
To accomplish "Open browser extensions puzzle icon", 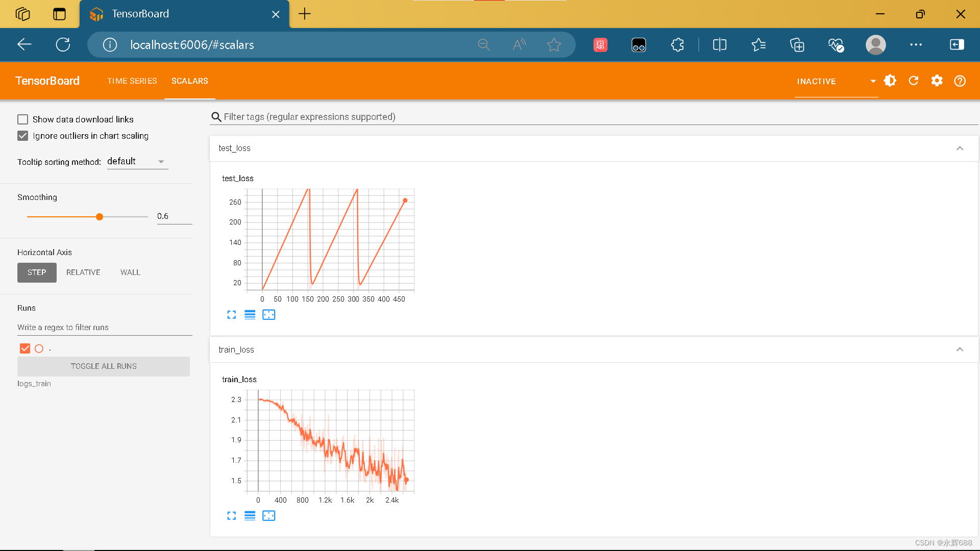I will point(677,45).
